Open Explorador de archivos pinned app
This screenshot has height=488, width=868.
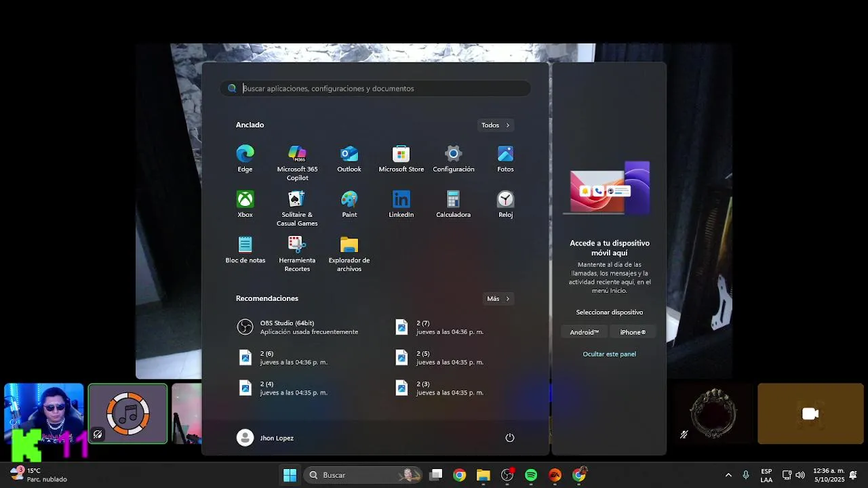349,254
